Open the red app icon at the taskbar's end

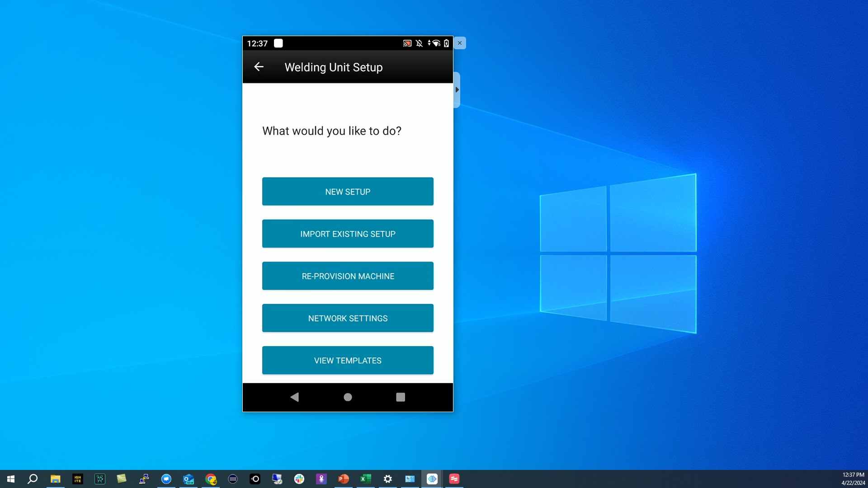(454, 479)
